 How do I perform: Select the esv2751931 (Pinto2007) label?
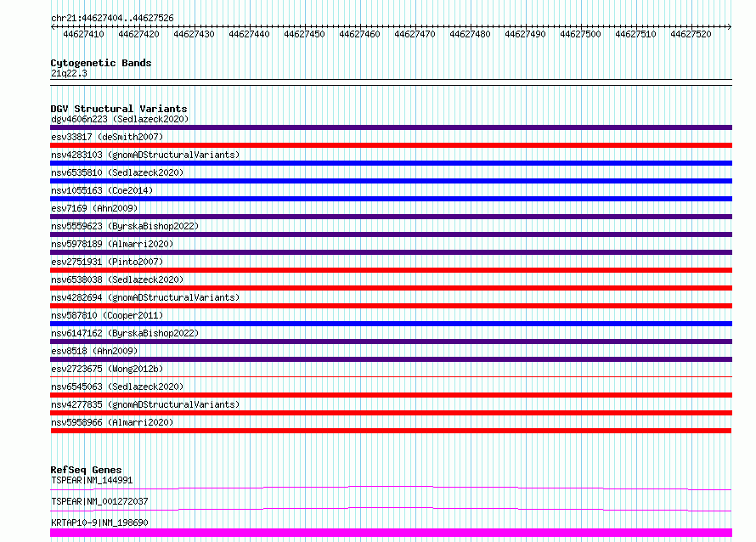pyautogui.click(x=107, y=262)
